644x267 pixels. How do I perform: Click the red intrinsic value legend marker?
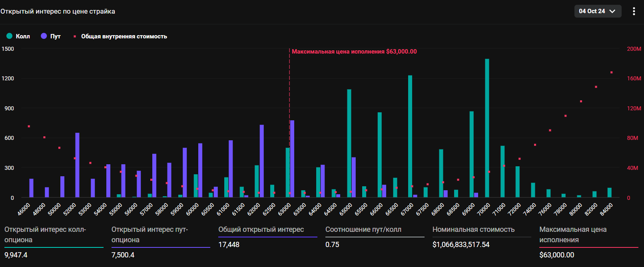pos(75,36)
